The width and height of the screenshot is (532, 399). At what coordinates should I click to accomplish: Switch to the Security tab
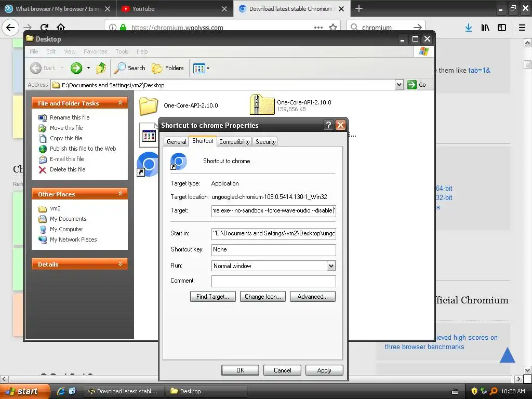coord(265,142)
